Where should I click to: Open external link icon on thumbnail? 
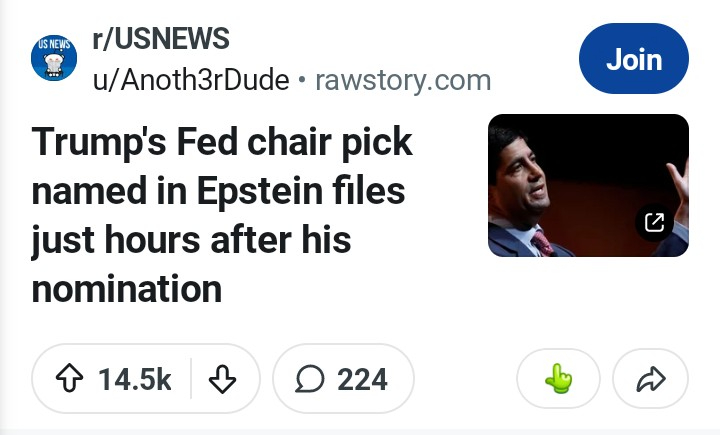pyautogui.click(x=654, y=222)
